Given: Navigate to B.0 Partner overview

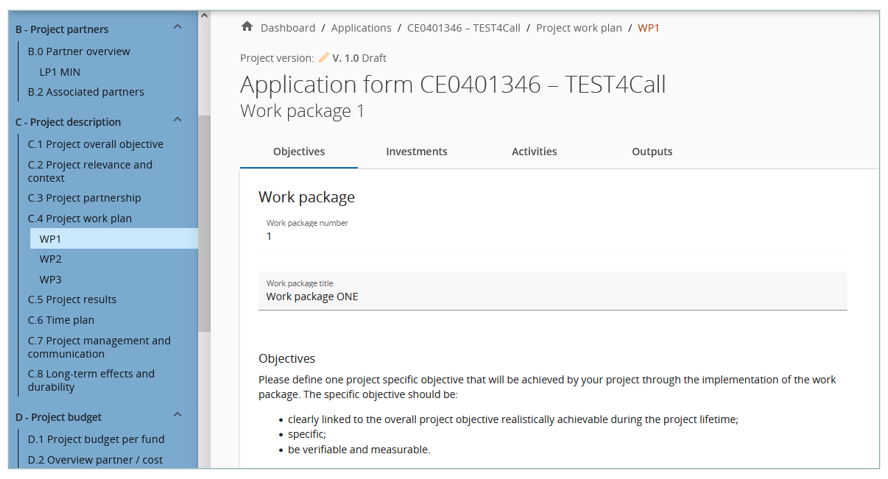Looking at the screenshot, I should [79, 51].
